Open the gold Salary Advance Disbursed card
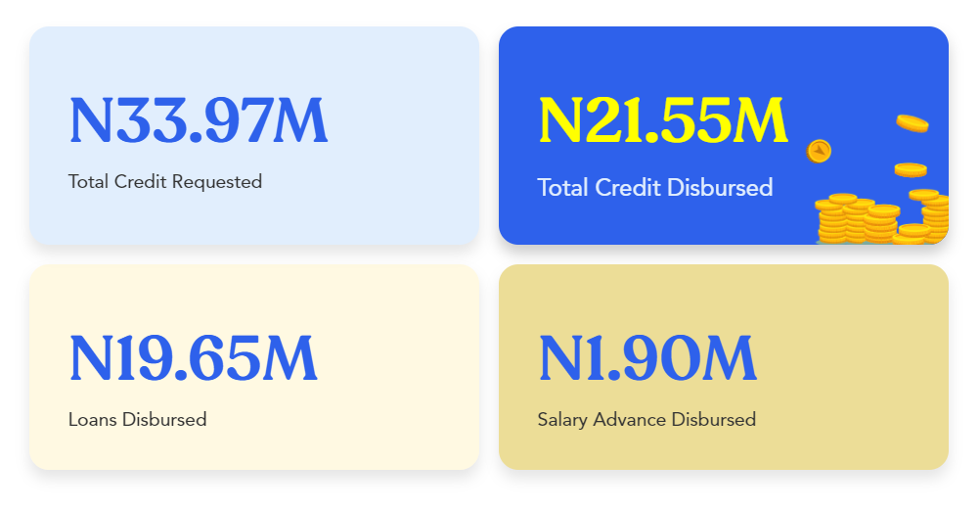The height and width of the screenshot is (511, 980). click(724, 367)
